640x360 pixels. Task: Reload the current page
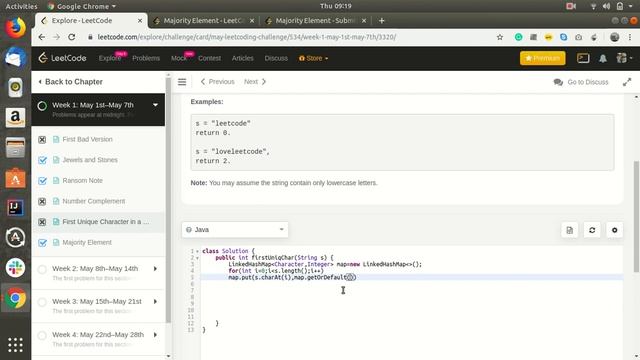(x=71, y=37)
